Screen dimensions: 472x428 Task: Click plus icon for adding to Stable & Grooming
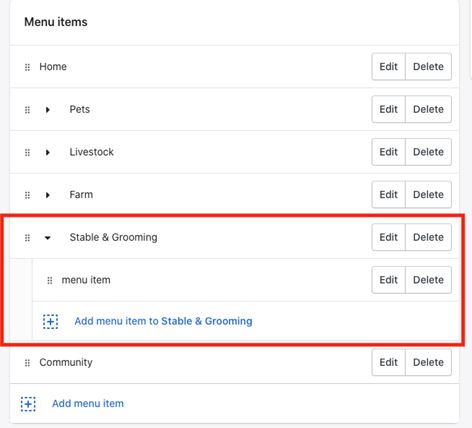pyautogui.click(x=51, y=322)
